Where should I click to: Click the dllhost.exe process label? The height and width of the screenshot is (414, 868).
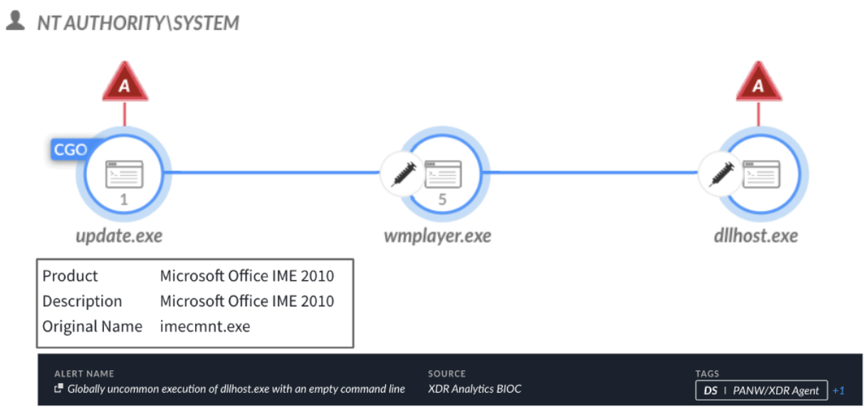click(x=755, y=236)
